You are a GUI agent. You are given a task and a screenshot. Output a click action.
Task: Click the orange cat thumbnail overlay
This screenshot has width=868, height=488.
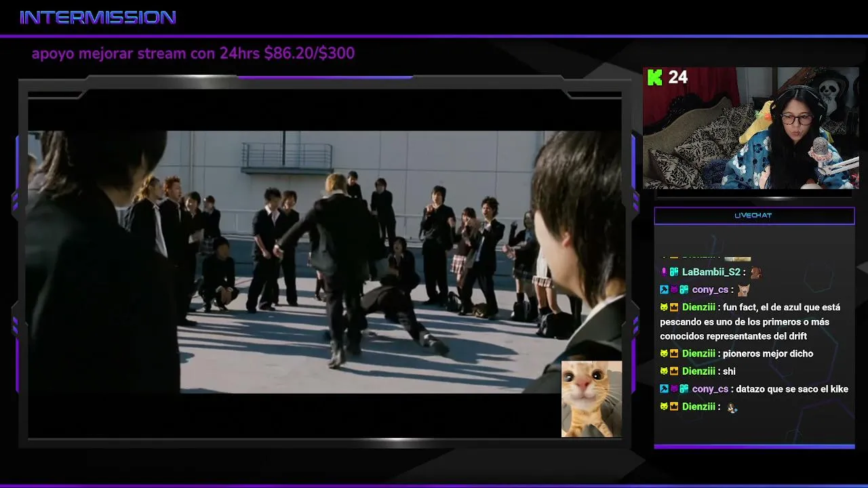point(591,399)
